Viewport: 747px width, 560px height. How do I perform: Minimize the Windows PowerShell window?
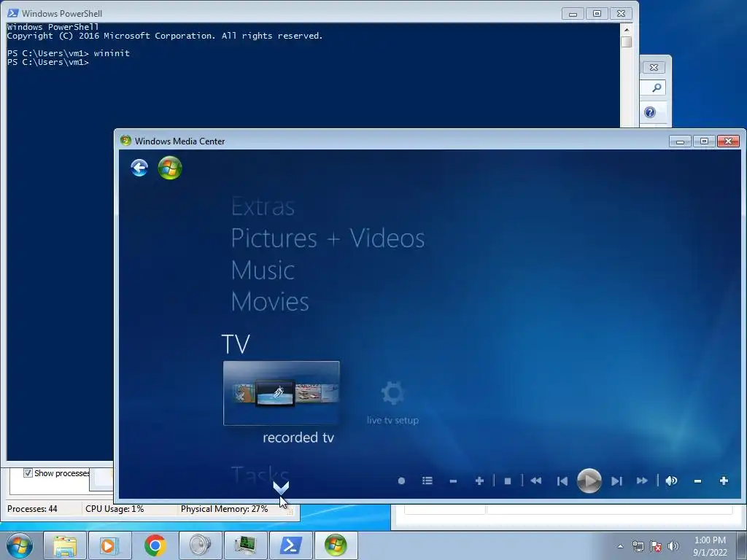[573, 14]
